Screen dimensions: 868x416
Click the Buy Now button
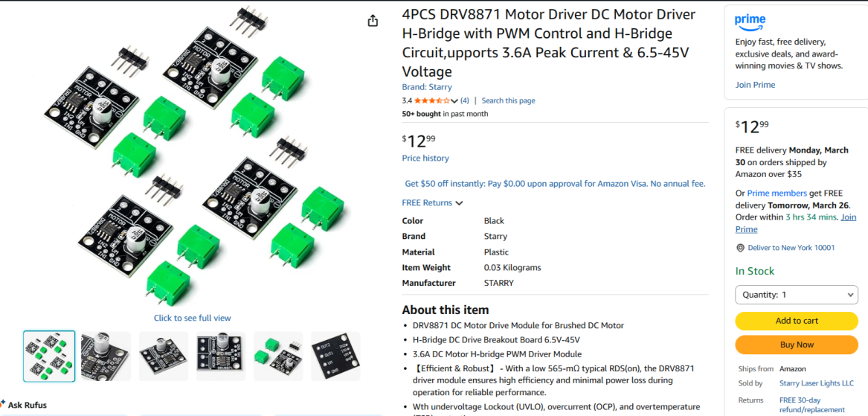pyautogui.click(x=797, y=345)
